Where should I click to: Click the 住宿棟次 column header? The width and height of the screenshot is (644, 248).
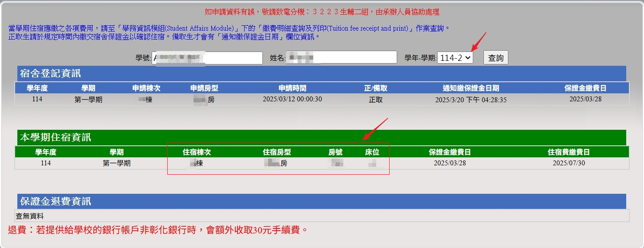[x=197, y=152]
